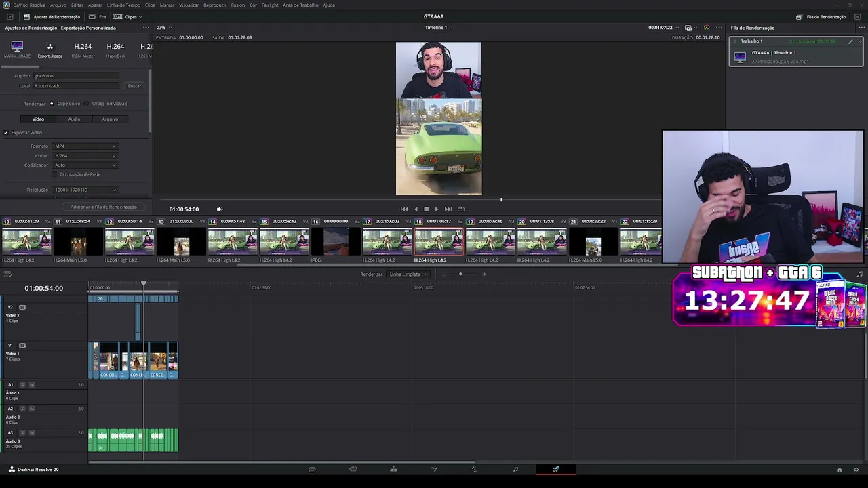Open the Reproduzir menu
This screenshot has height=488, width=868.
[215, 5]
